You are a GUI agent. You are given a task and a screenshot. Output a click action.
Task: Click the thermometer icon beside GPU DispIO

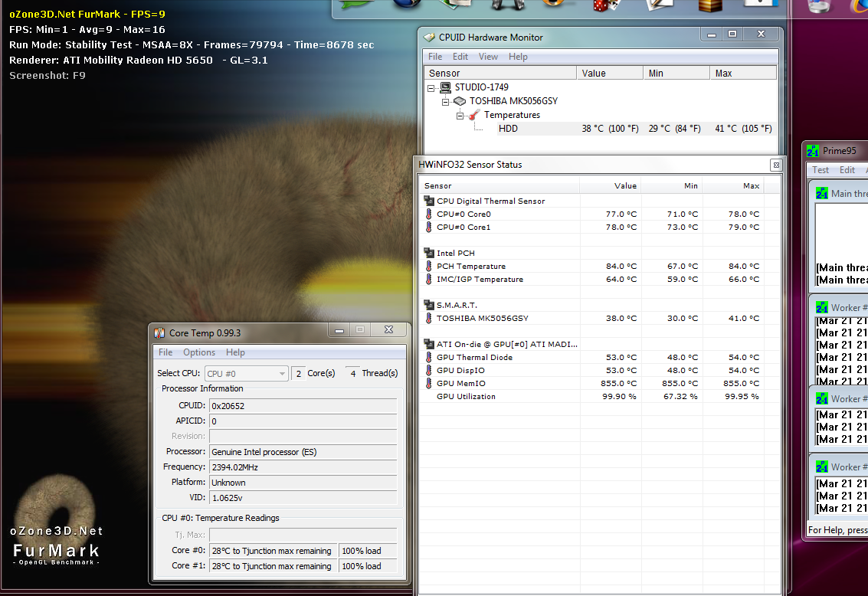[428, 370]
